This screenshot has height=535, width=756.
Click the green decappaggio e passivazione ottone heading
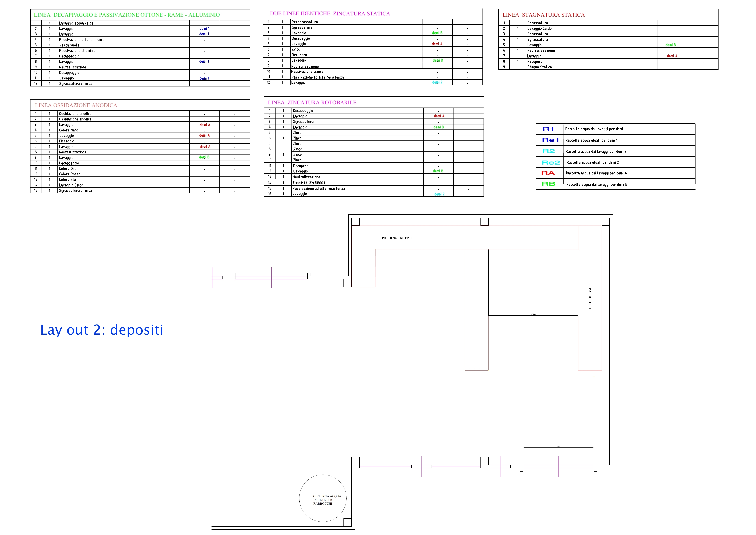click(127, 15)
